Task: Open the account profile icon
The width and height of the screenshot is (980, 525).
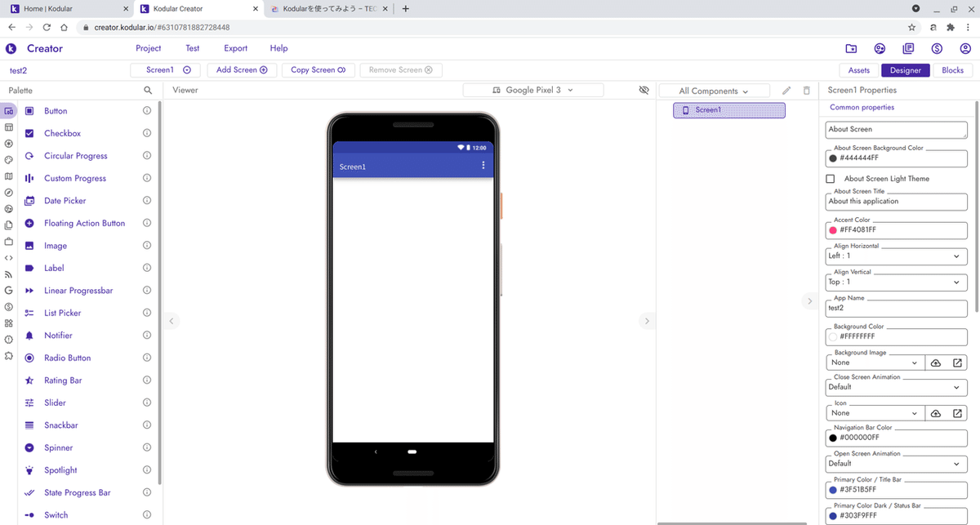Action: [x=965, y=49]
